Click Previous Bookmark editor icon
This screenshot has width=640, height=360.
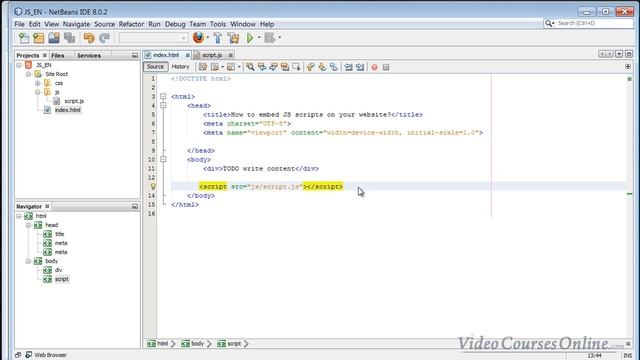(311, 67)
